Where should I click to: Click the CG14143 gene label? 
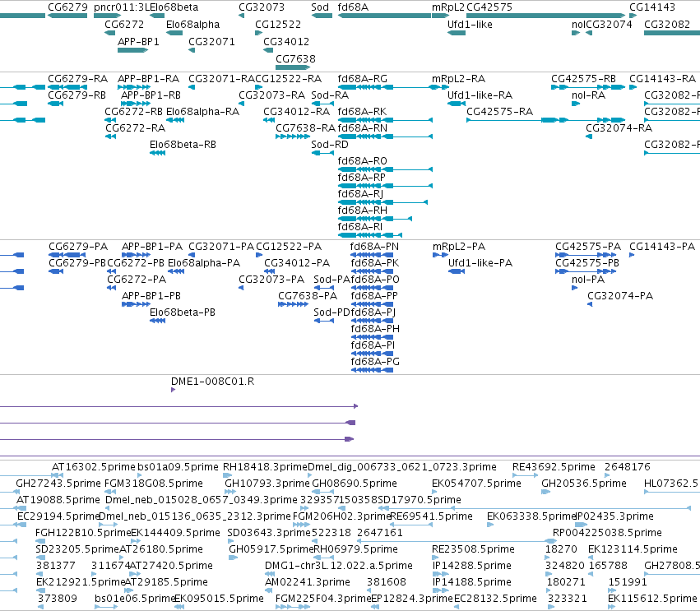tap(651, 7)
